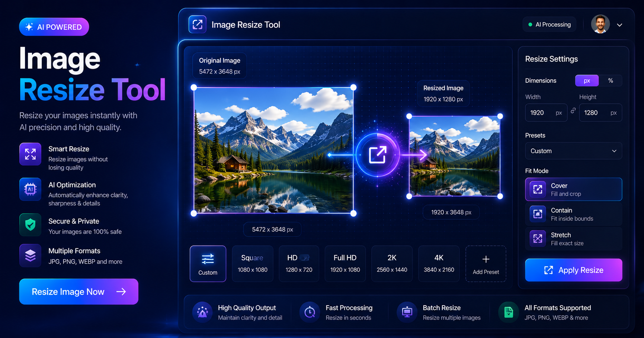Click the Smart Resize expand-arrows icon

(30, 154)
